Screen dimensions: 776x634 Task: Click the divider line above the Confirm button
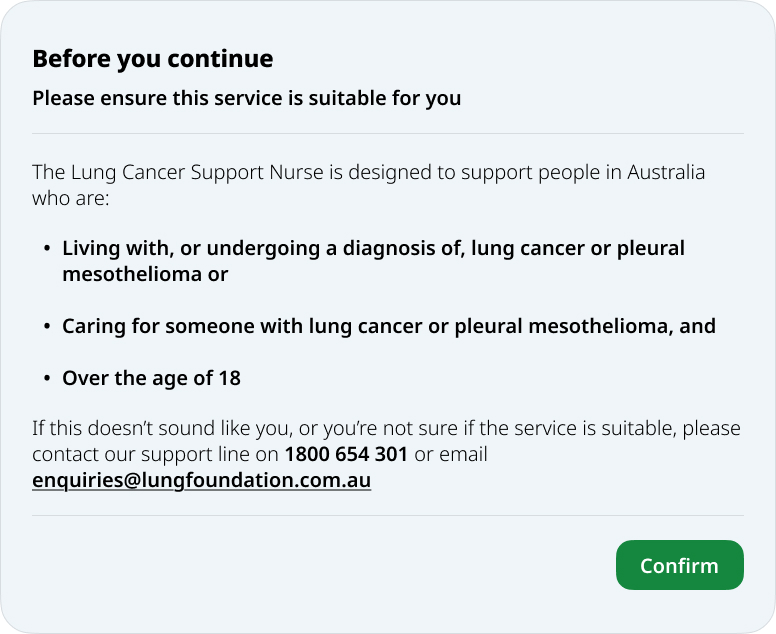click(x=388, y=516)
